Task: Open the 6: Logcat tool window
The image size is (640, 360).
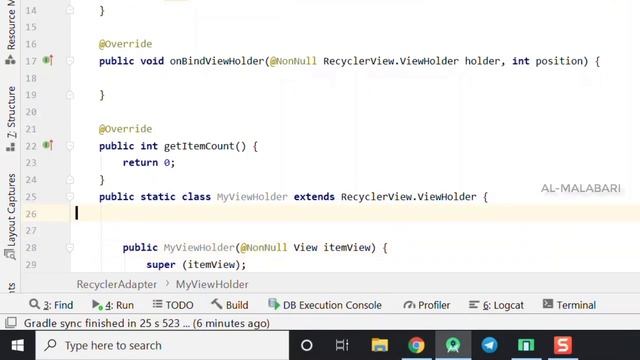Action: pos(496,305)
